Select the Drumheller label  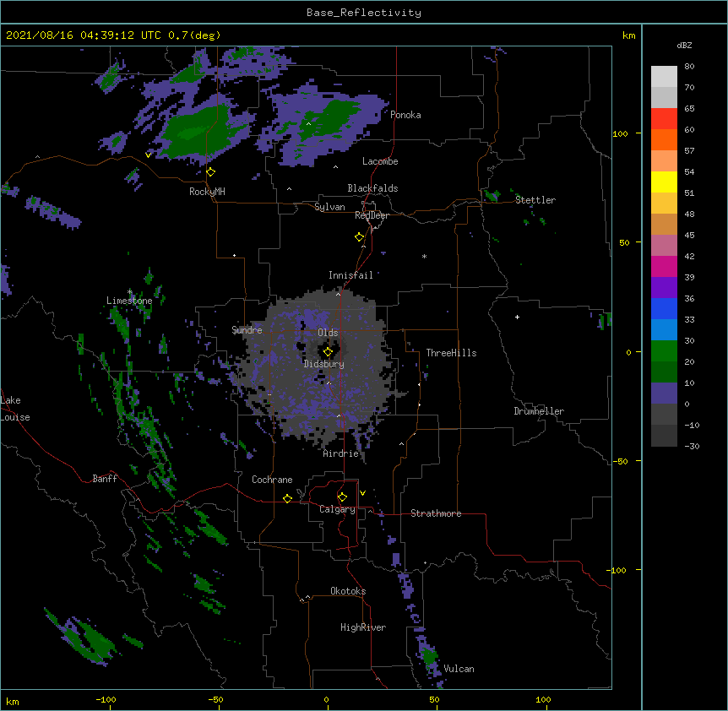pos(539,411)
